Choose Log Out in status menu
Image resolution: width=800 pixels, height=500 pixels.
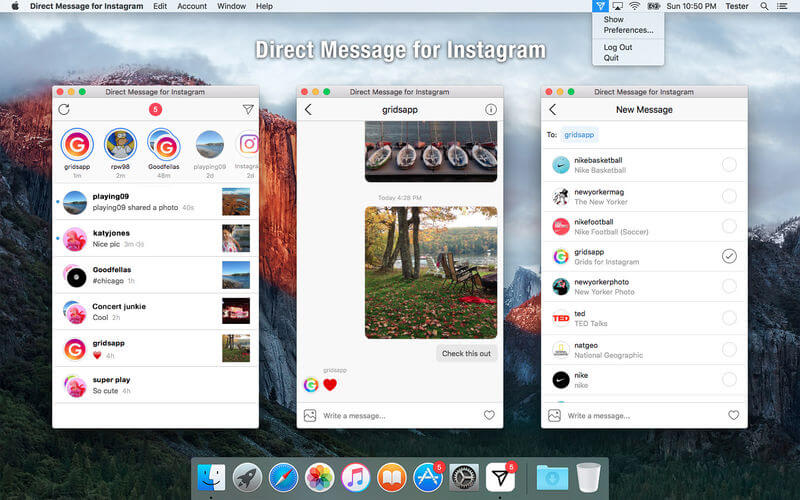pyautogui.click(x=618, y=47)
